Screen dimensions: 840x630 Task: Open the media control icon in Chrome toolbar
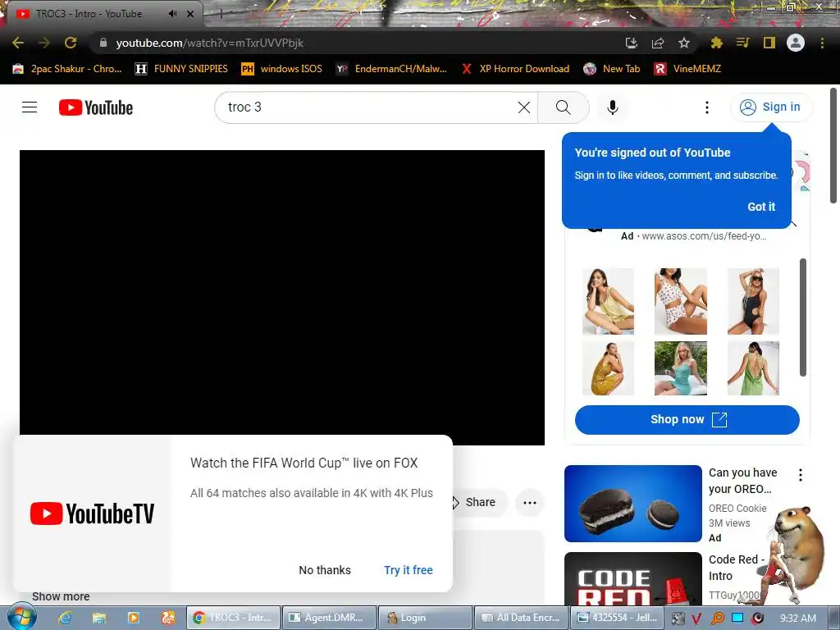click(x=742, y=43)
